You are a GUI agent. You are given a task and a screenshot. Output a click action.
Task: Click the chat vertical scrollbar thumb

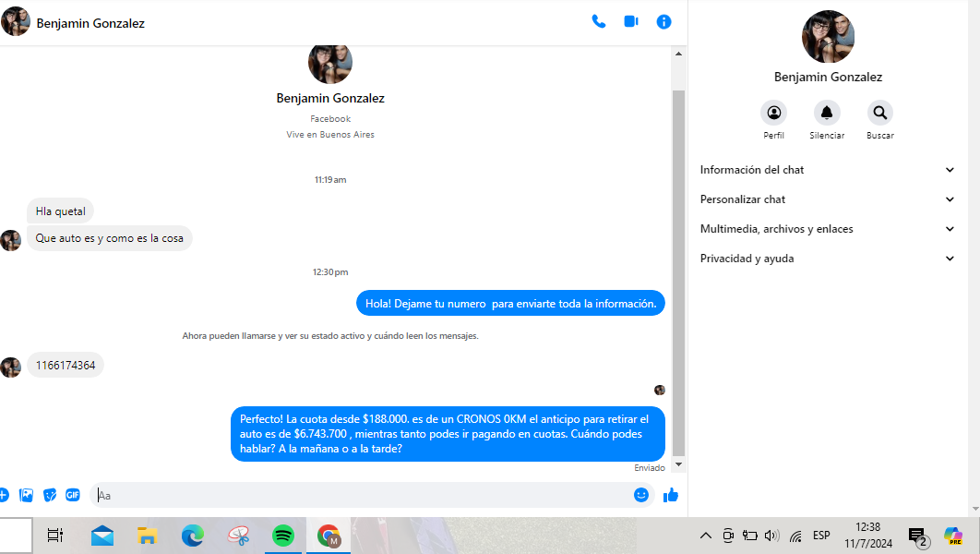pos(678,273)
